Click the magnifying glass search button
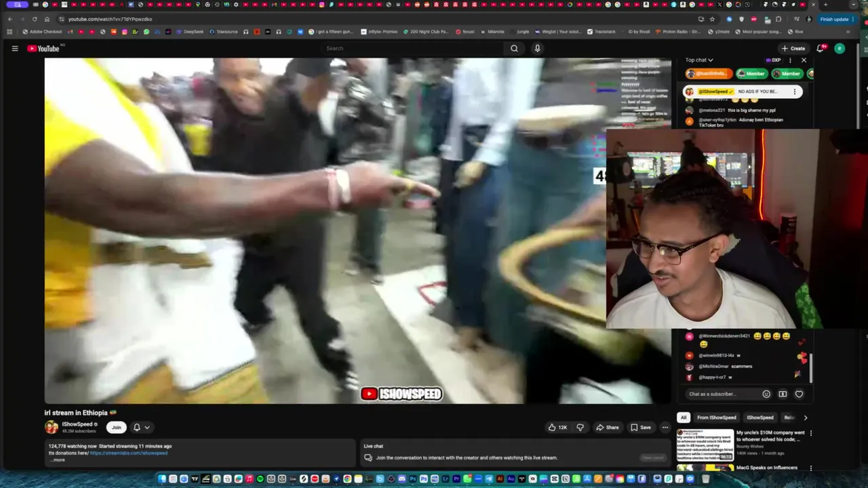This screenshot has height=488, width=868. (x=514, y=48)
